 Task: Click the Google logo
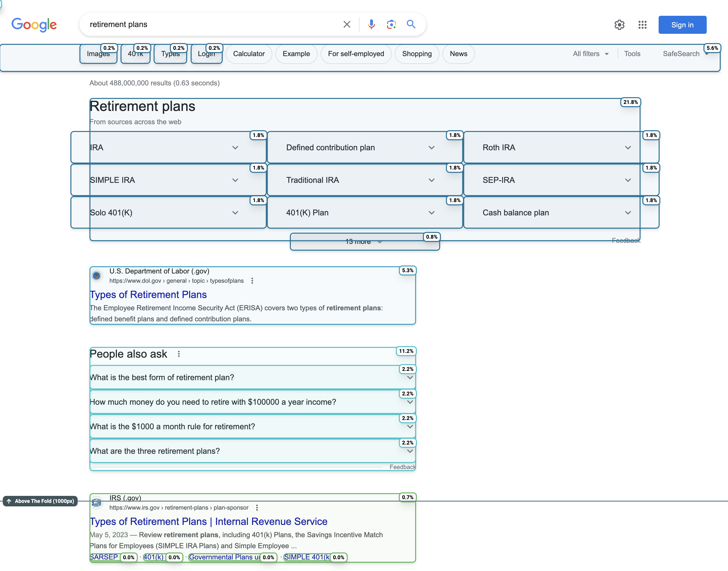coord(34,25)
